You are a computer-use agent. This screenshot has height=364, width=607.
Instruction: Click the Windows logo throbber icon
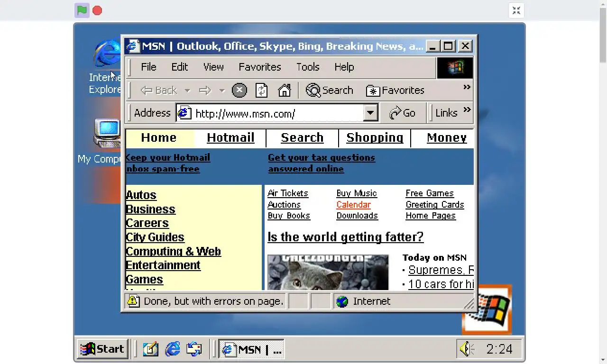coord(455,68)
